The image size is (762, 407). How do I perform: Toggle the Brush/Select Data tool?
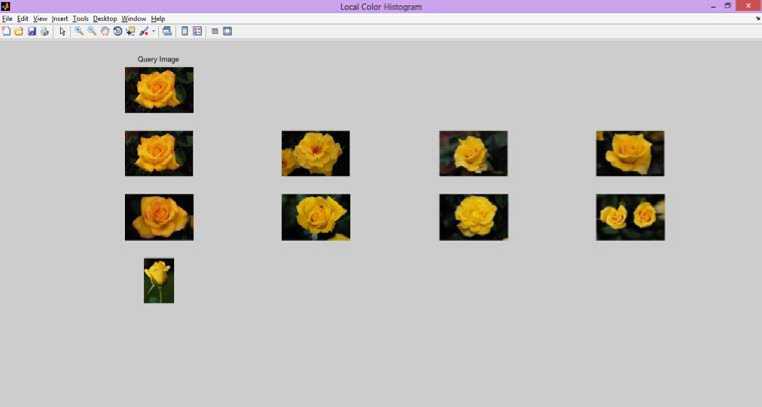pyautogui.click(x=144, y=31)
